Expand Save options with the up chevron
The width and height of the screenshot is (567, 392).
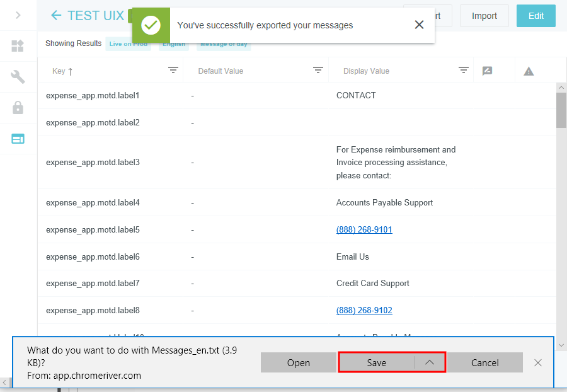(430, 362)
